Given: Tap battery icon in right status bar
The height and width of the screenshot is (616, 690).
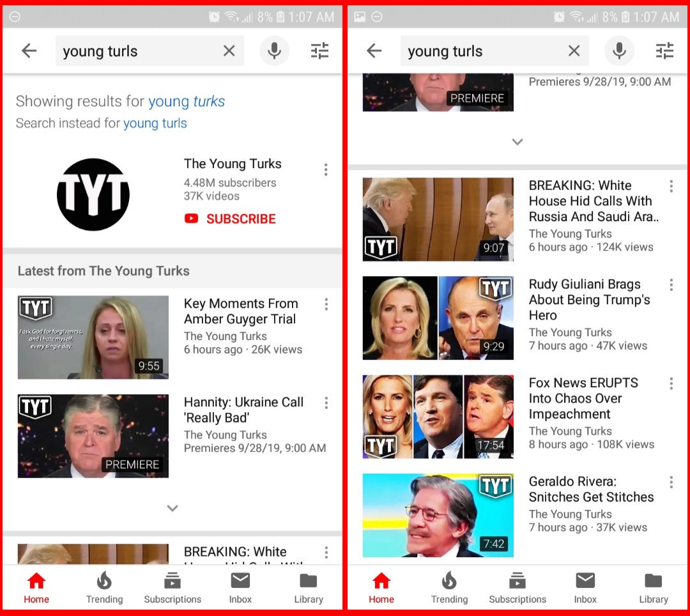Looking at the screenshot, I should tap(625, 17).
